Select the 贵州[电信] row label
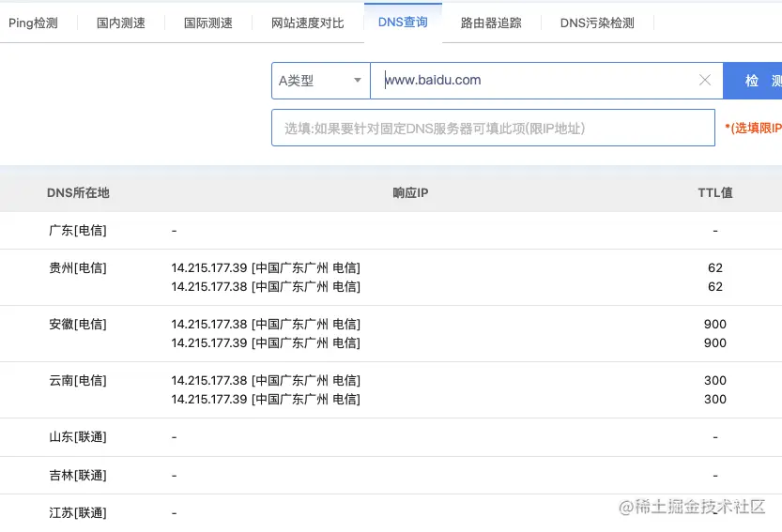The image size is (782, 532). pos(78,267)
